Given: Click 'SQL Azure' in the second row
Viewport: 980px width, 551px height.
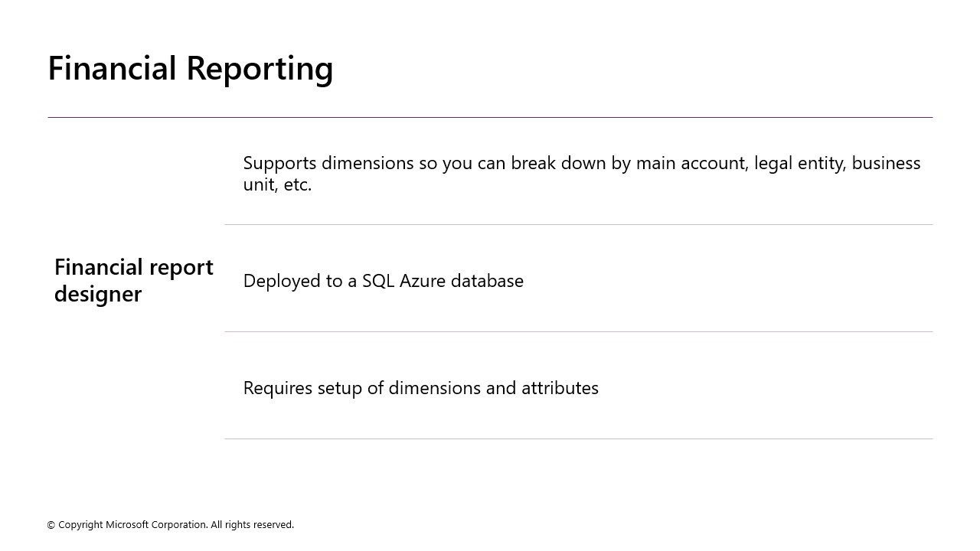Looking at the screenshot, I should tap(404, 281).
